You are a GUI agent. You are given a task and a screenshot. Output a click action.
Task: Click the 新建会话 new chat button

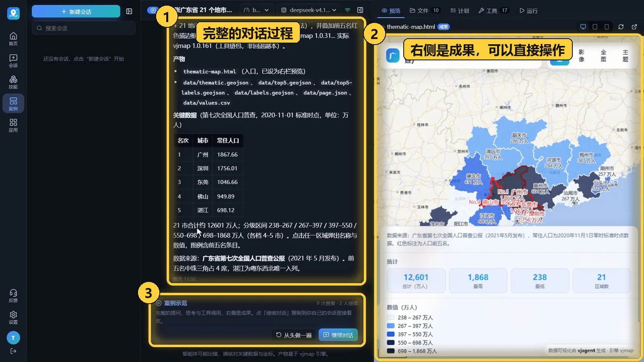[76, 12]
